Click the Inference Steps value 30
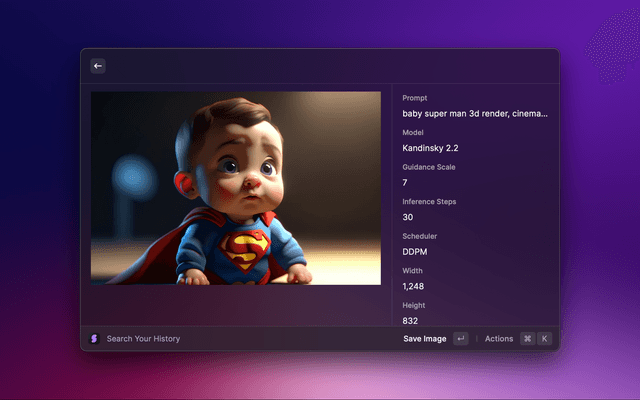Viewport: 640px width, 400px height. [x=408, y=217]
